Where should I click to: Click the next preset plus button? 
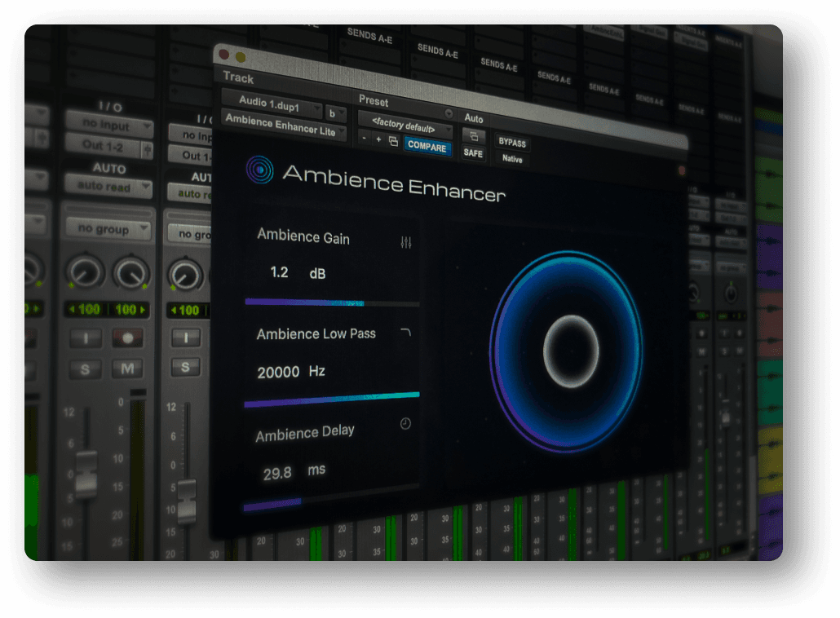pyautogui.click(x=378, y=139)
